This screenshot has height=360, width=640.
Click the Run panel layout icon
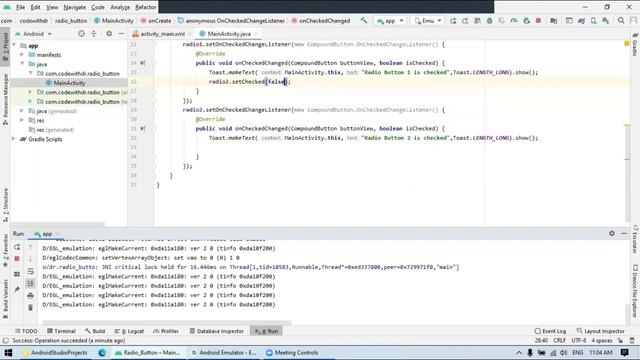click(17, 274)
